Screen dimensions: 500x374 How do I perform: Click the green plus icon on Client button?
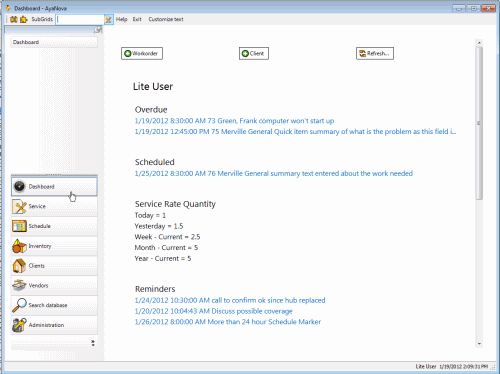(245, 53)
